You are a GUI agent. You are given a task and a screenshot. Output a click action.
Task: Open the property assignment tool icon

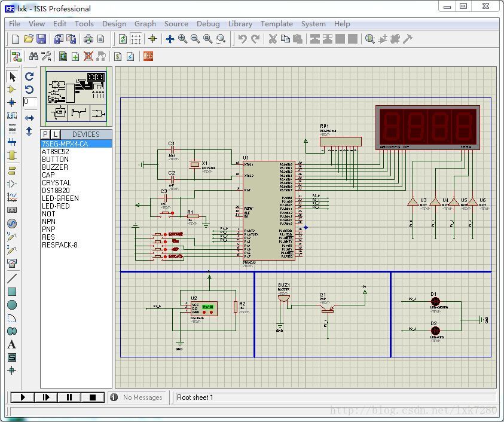[46, 56]
